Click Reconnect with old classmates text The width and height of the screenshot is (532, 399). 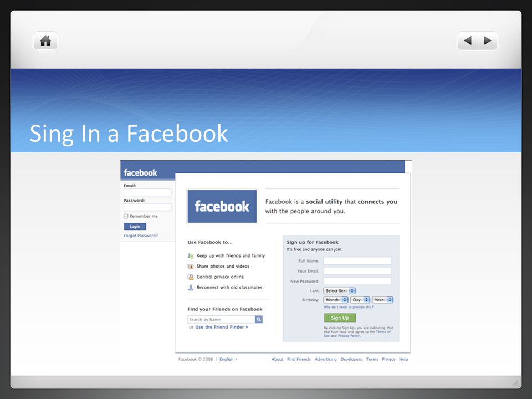pyautogui.click(x=229, y=288)
